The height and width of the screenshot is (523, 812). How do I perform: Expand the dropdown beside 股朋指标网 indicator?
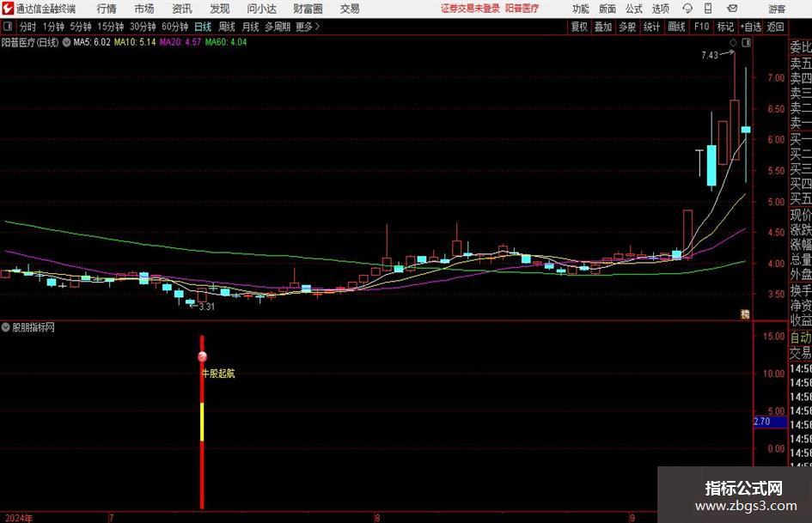(6, 327)
